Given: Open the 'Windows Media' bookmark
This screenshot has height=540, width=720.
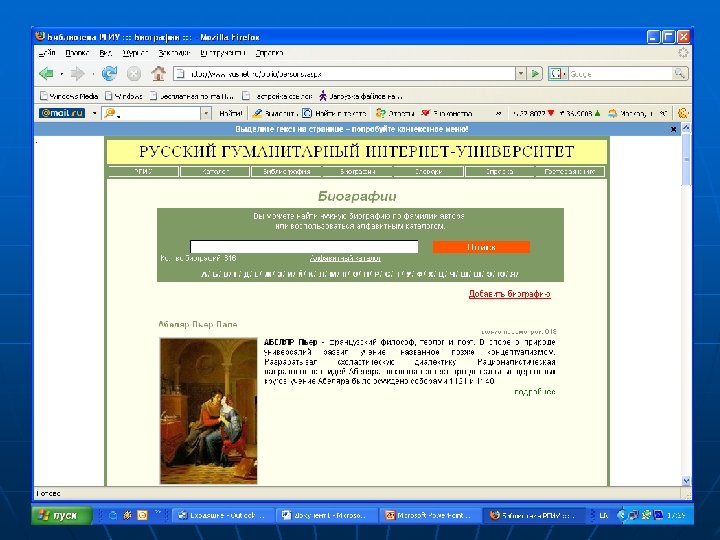Looking at the screenshot, I should coord(69,96).
